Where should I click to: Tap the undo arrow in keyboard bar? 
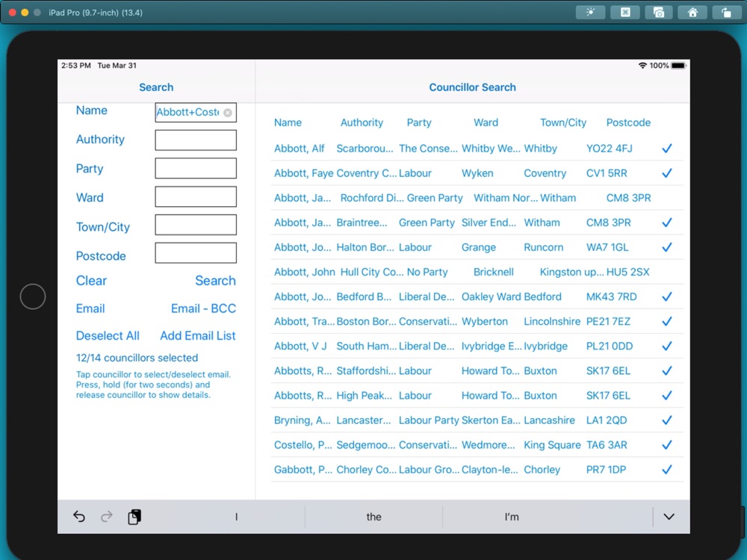tap(79, 517)
